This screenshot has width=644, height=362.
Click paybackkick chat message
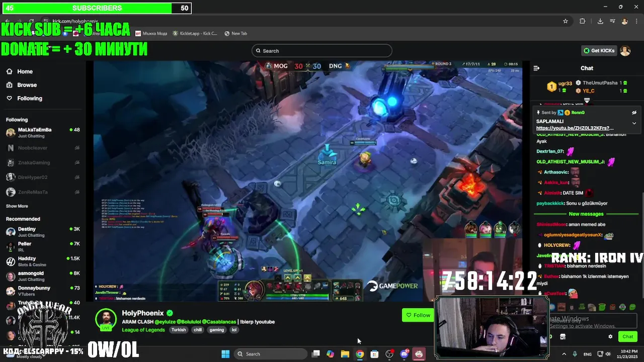coord(572,203)
